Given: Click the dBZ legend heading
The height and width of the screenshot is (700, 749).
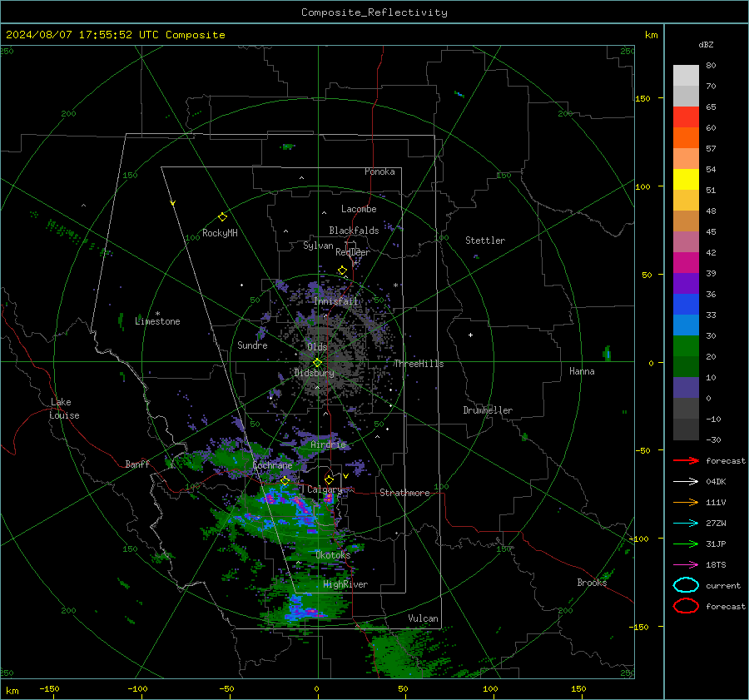Looking at the screenshot, I should tap(706, 44).
